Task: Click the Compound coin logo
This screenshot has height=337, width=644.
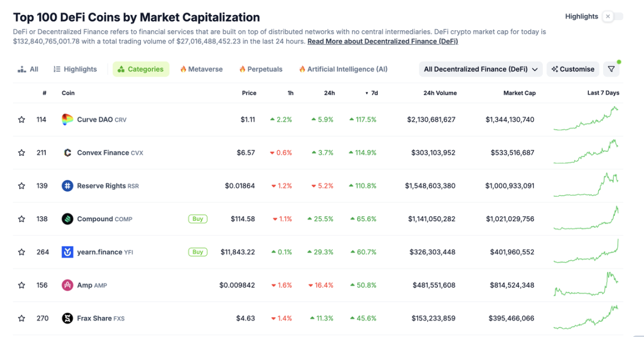Action: click(67, 219)
